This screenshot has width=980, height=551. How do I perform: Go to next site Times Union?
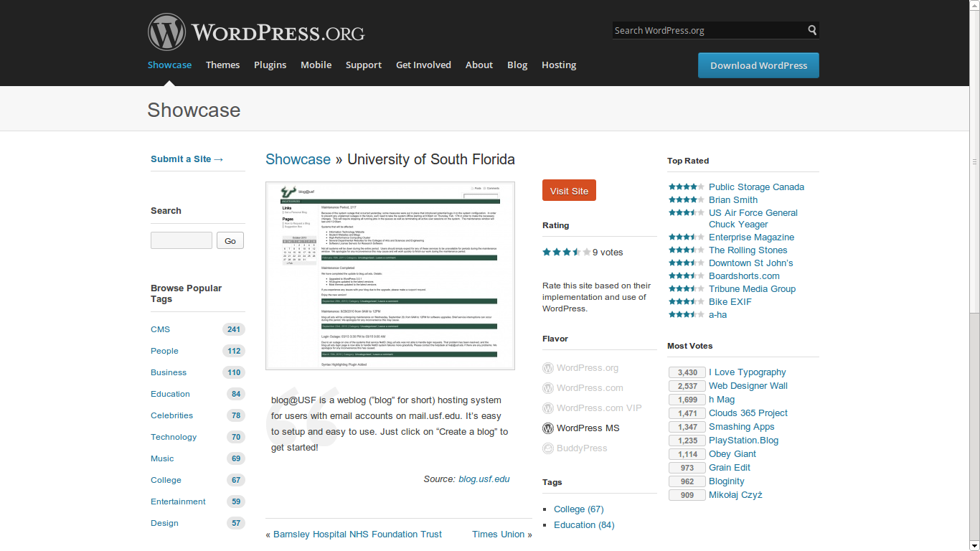(498, 534)
